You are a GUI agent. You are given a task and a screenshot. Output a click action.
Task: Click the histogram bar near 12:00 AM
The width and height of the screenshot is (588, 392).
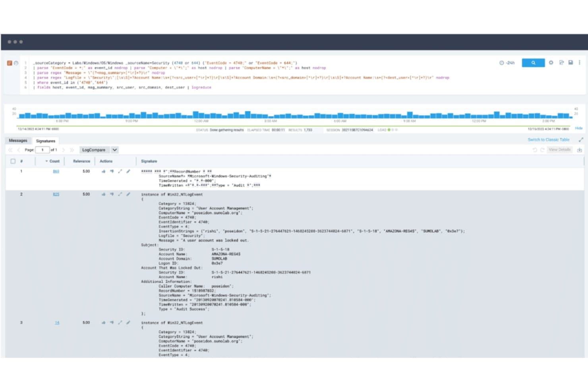click(x=195, y=115)
